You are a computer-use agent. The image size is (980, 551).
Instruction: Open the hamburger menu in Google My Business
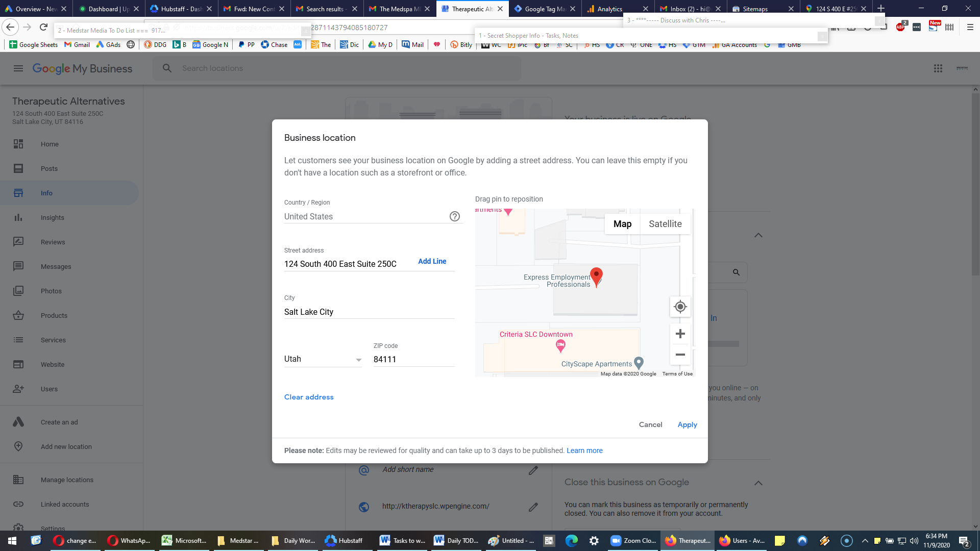[18, 68]
